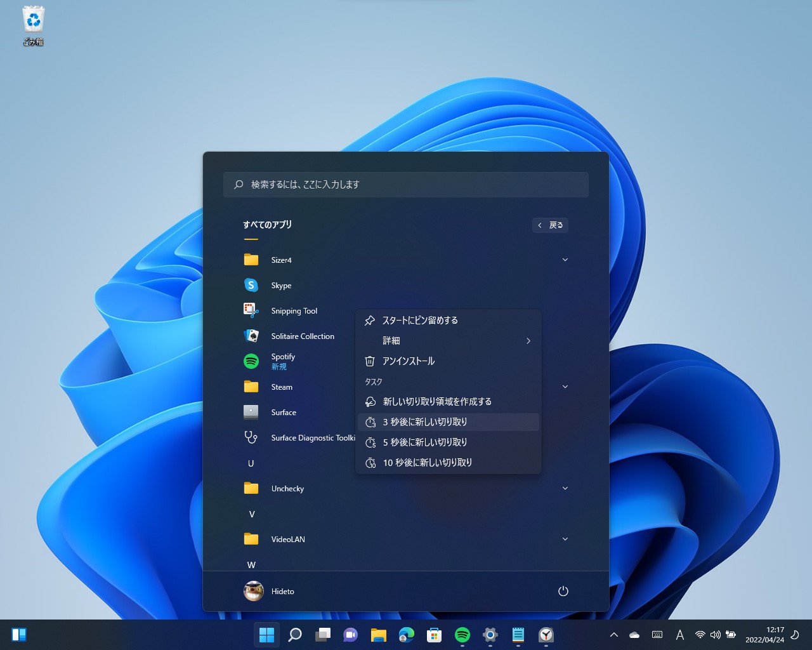Open the Widgets panel on the taskbar
Image resolution: width=812 pixels, height=650 pixels.
pos(19,635)
